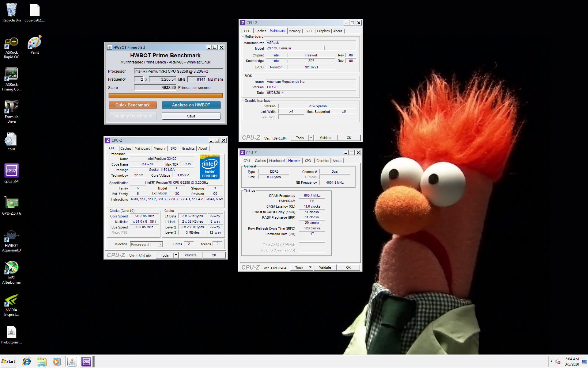
Task: Click the DRAM Frequency value 800.4 MHz
Action: [x=312, y=195]
